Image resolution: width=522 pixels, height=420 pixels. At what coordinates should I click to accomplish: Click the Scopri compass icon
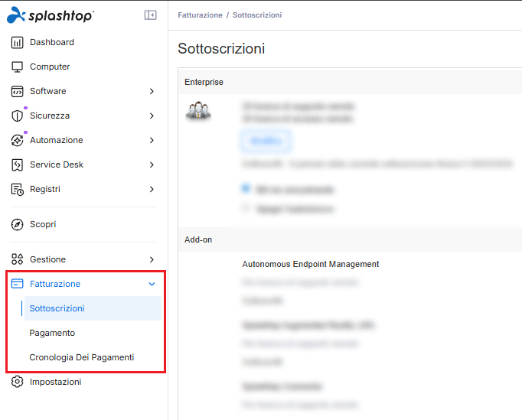click(18, 225)
